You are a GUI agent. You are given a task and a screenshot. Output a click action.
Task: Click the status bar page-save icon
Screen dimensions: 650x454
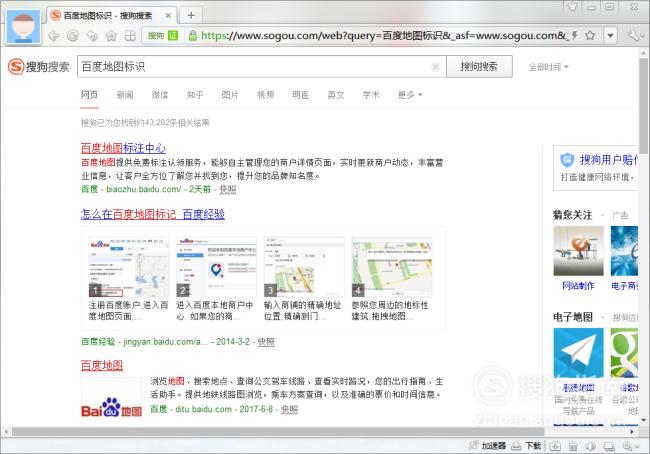[x=555, y=446]
